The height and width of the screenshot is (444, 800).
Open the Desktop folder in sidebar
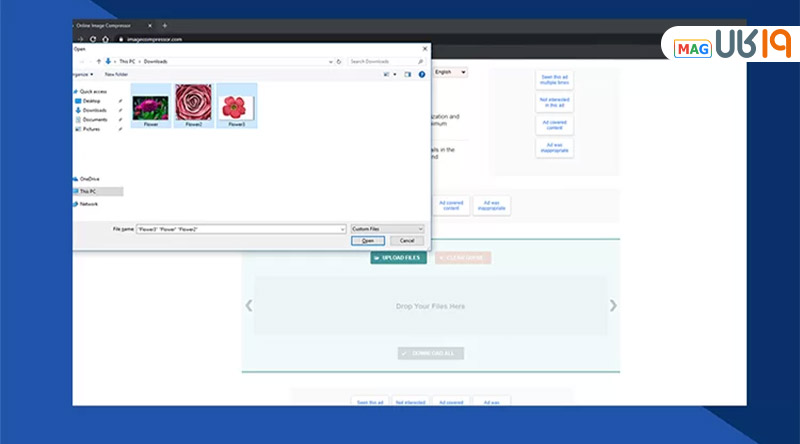pyautogui.click(x=91, y=101)
